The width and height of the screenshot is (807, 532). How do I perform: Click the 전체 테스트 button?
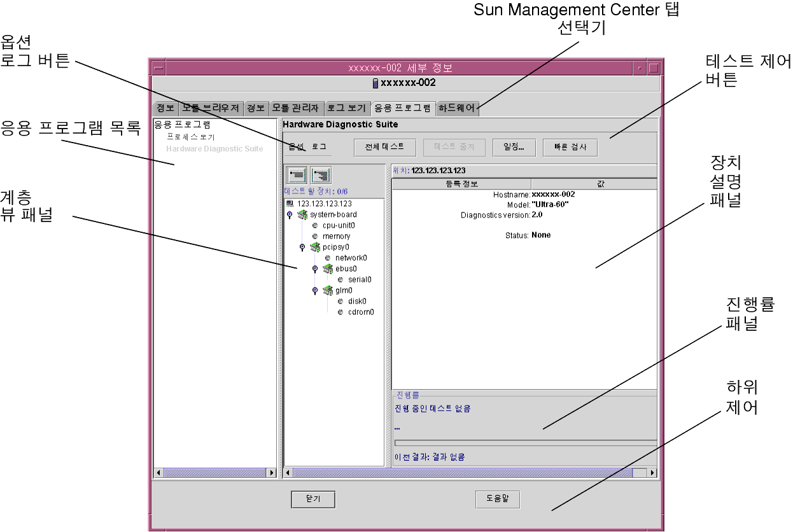[385, 147]
